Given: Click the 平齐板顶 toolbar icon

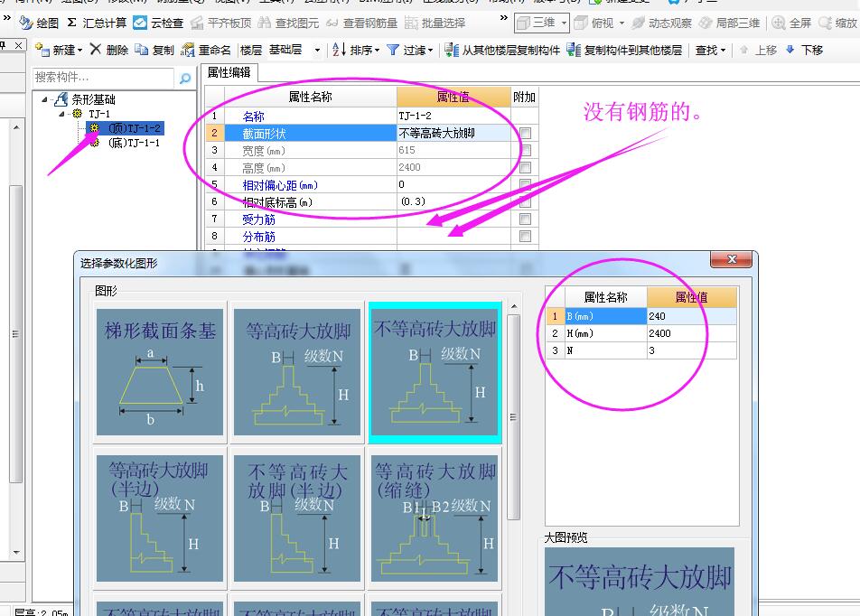Looking at the screenshot, I should pyautogui.click(x=197, y=23).
